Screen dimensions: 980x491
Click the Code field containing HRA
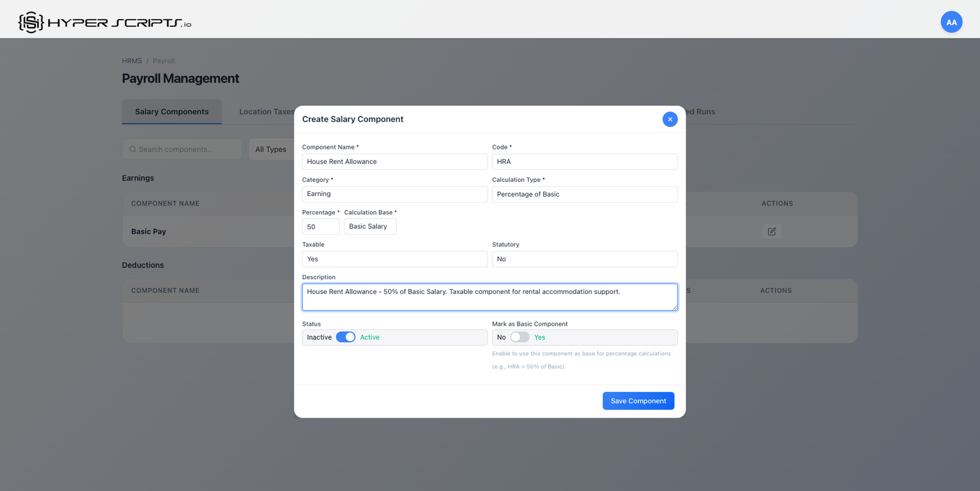click(584, 162)
